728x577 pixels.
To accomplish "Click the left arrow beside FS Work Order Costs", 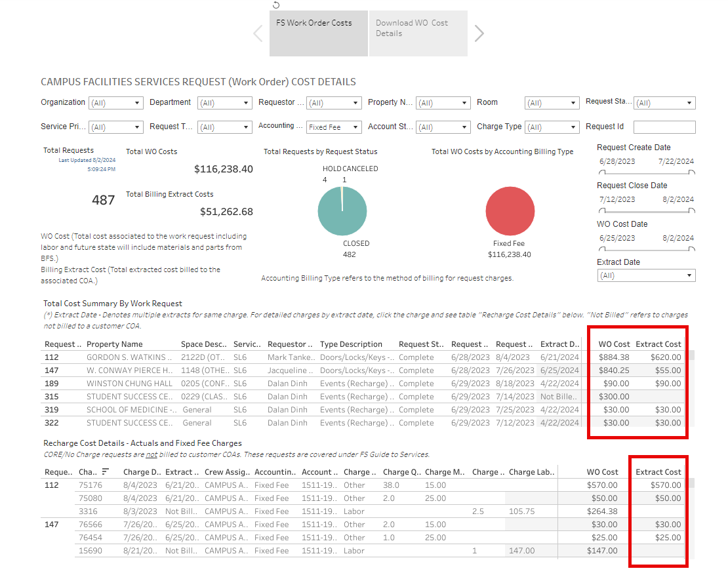I will tap(258, 33).
